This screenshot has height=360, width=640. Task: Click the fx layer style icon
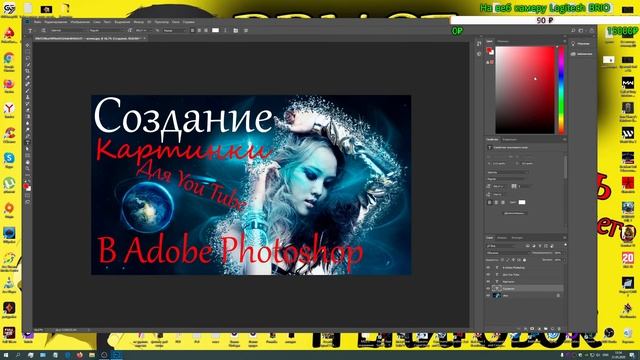(x=525, y=329)
